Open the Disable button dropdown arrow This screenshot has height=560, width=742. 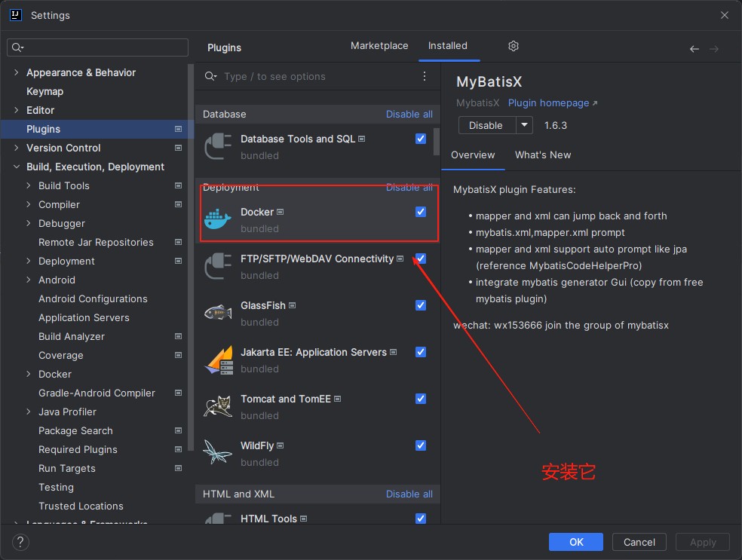tap(524, 125)
